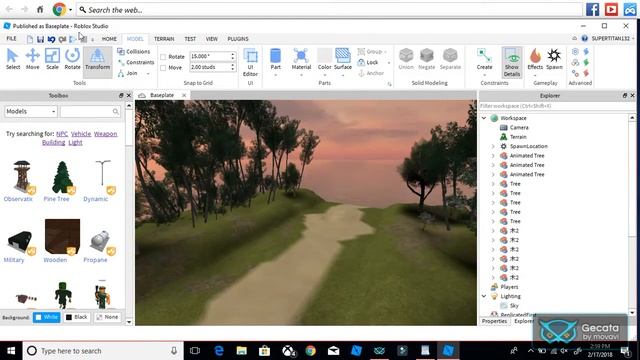Collapse the Workspace tree node

(484, 118)
